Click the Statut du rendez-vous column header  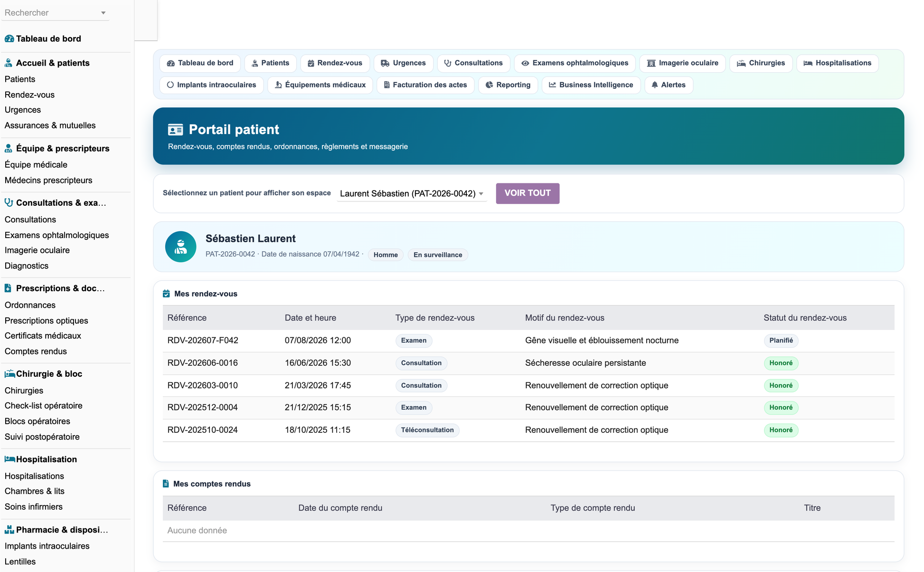pyautogui.click(x=805, y=318)
